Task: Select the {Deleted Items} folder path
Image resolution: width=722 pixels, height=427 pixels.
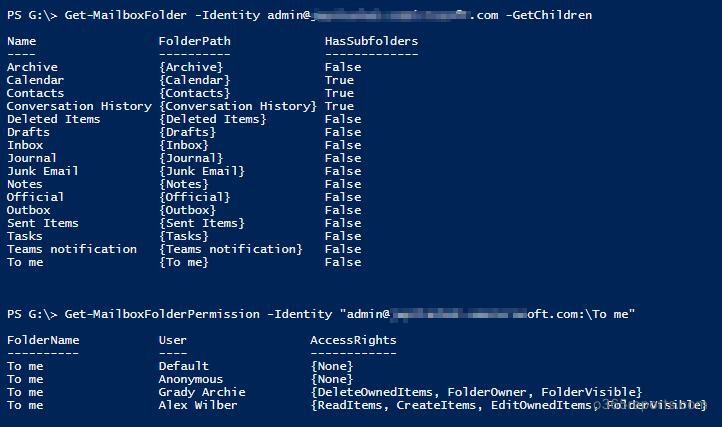Action: coord(213,119)
